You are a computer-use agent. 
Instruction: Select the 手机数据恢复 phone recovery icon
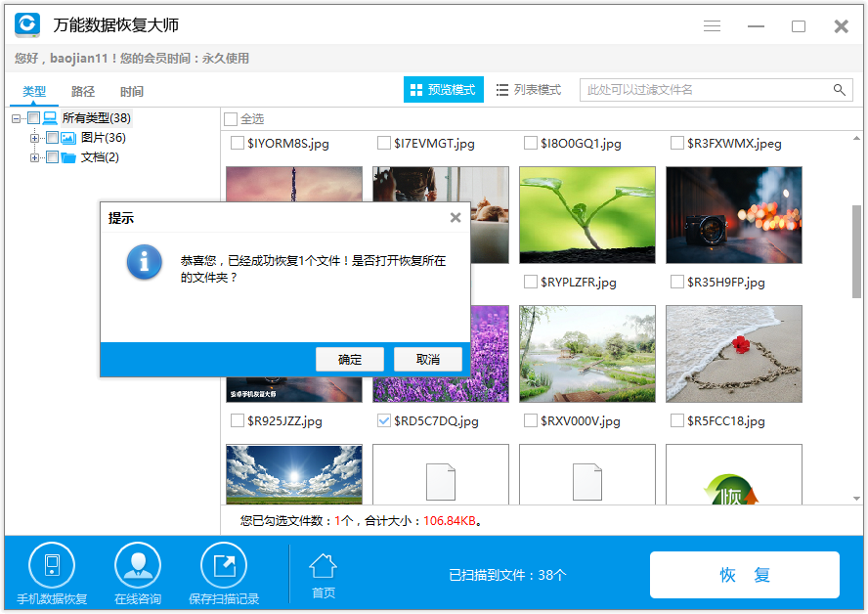[51, 564]
